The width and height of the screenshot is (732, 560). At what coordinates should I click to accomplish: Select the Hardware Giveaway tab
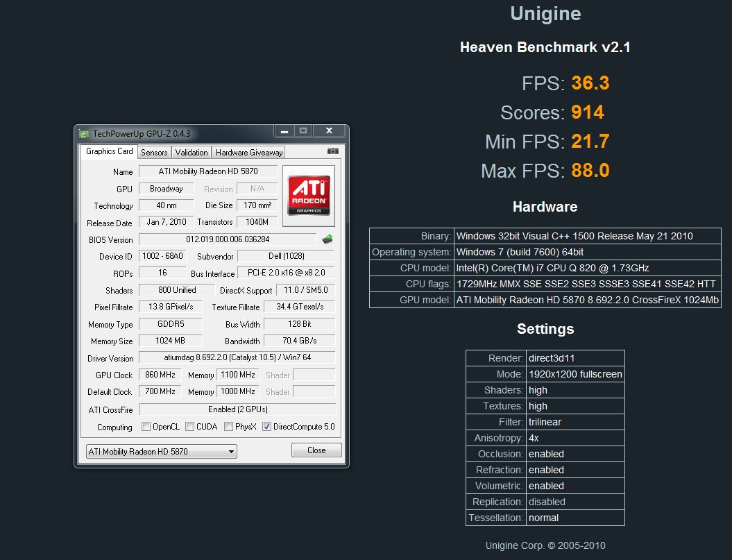[249, 152]
